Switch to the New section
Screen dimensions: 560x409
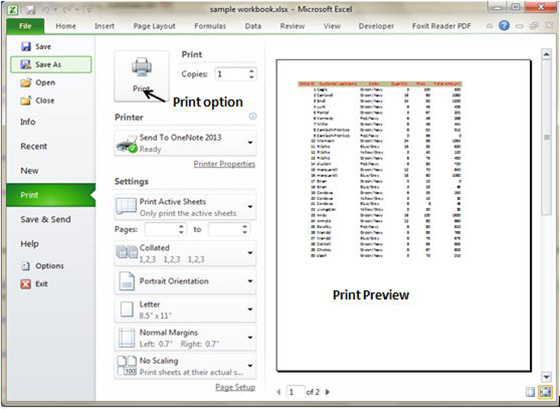click(29, 170)
